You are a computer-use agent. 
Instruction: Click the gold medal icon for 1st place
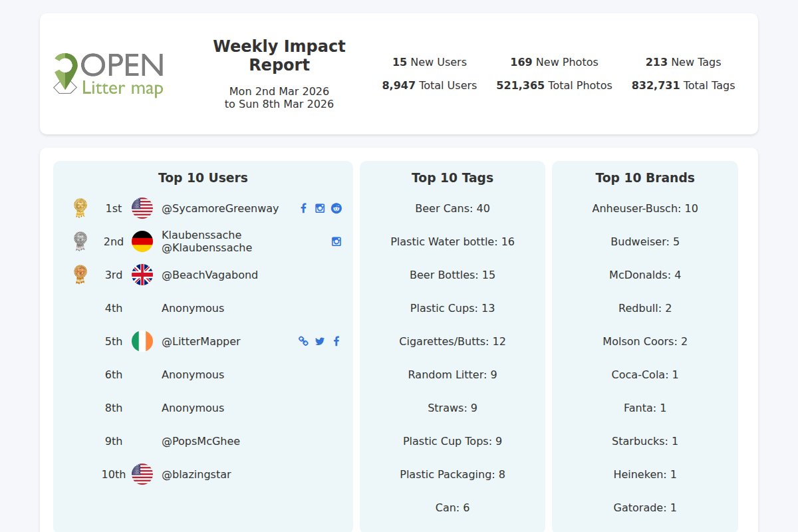[x=80, y=208]
